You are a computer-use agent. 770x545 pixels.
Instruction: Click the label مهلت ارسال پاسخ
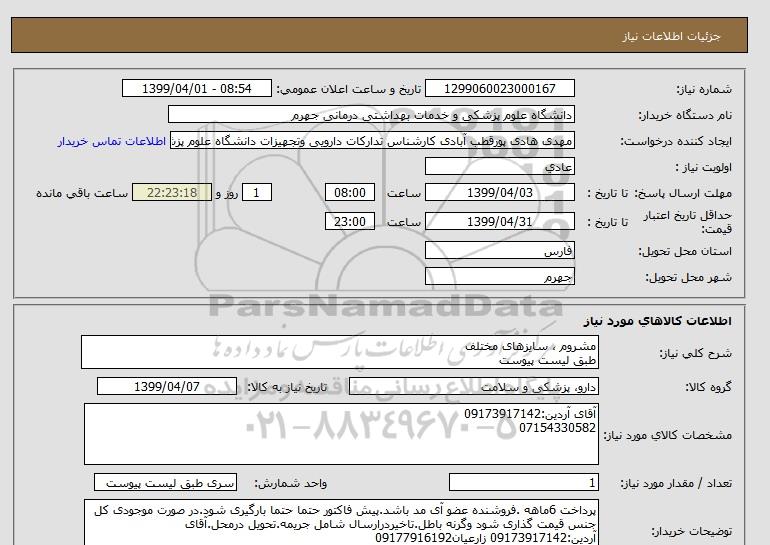pyautogui.click(x=684, y=193)
